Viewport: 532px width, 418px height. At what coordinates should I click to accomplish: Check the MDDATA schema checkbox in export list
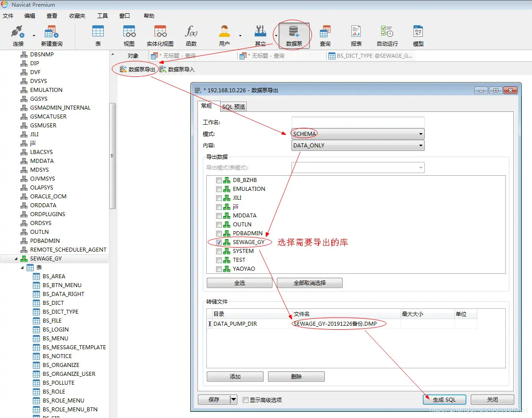click(219, 216)
